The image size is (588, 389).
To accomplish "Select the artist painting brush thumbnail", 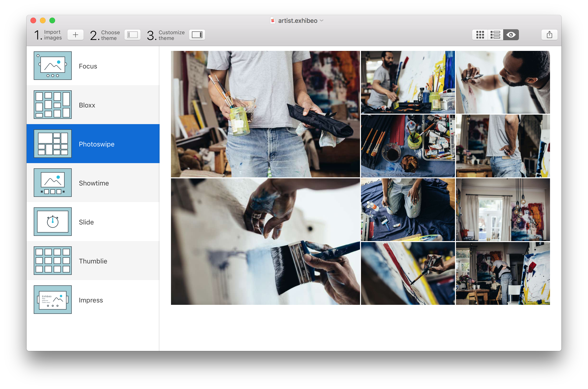I will click(265, 241).
